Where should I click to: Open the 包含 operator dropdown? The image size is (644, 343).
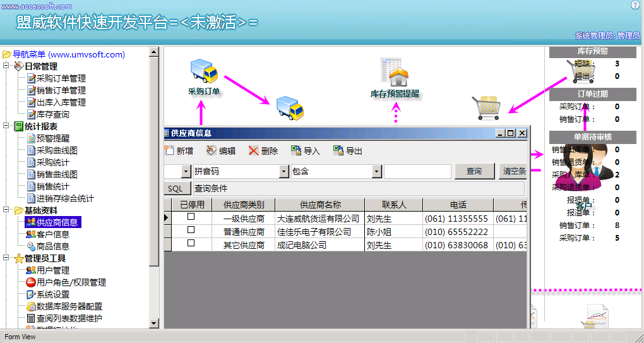(x=377, y=171)
